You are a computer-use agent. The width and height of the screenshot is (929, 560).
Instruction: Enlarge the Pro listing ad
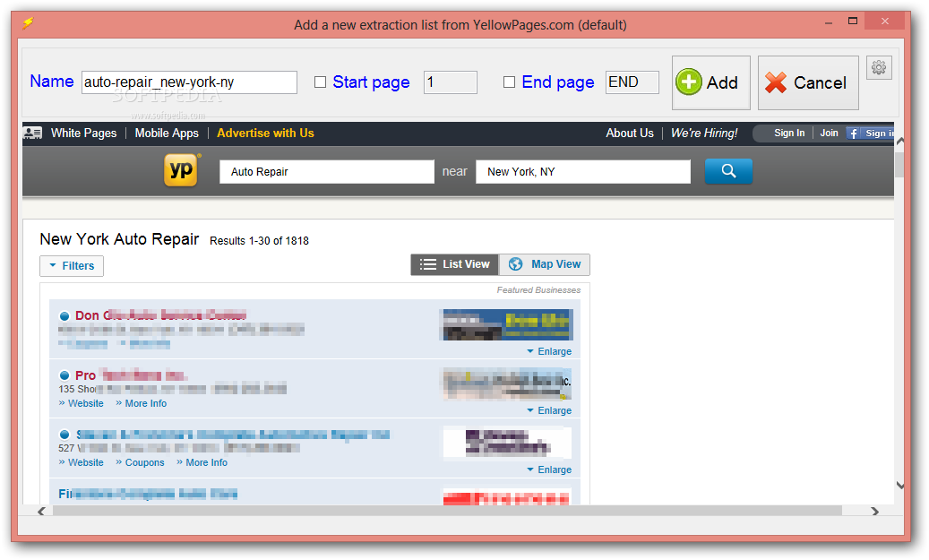pyautogui.click(x=549, y=410)
